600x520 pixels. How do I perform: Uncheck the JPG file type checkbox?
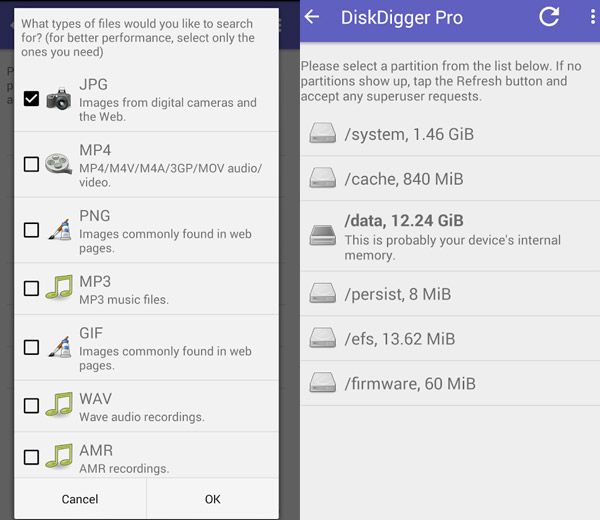point(31,98)
